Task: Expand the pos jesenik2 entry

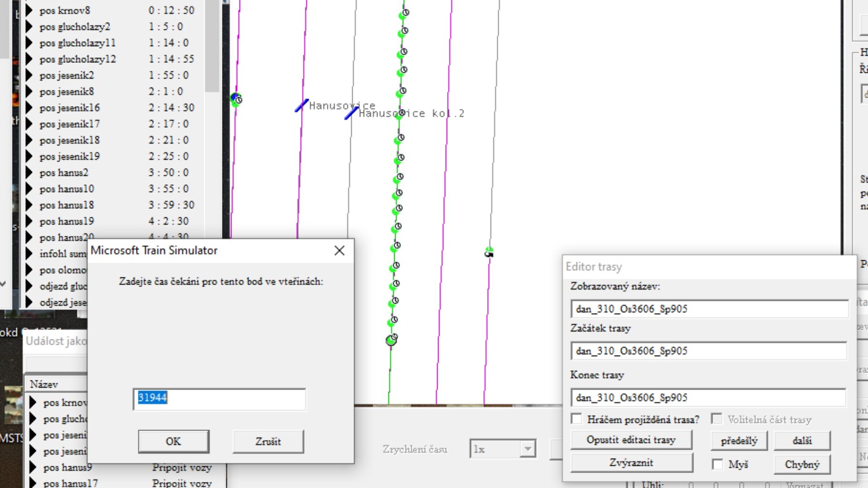Action: point(30,75)
